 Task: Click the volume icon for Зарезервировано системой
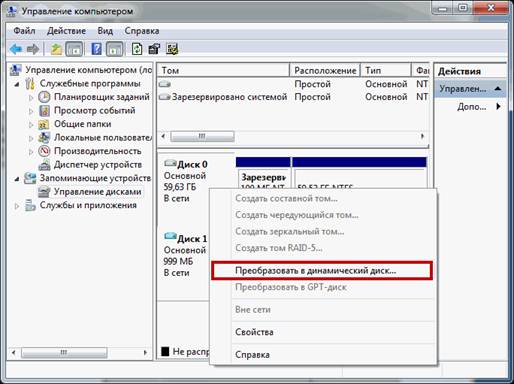(x=165, y=97)
